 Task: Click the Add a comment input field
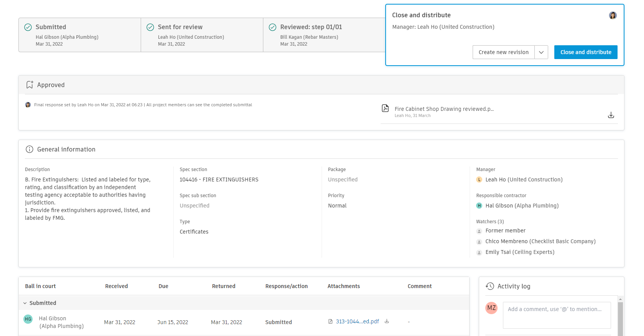[557, 312]
